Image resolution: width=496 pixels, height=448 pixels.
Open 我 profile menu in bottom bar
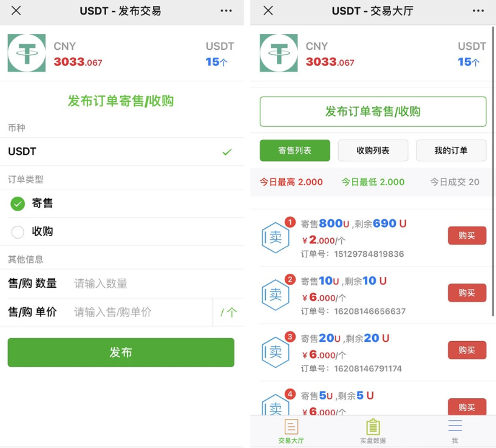pyautogui.click(x=455, y=431)
